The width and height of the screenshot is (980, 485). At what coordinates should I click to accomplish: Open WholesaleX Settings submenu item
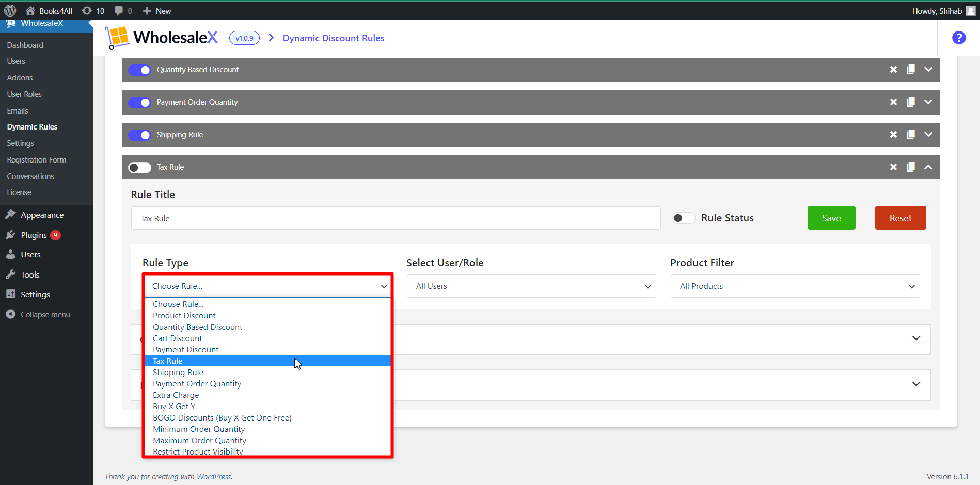[x=21, y=143]
